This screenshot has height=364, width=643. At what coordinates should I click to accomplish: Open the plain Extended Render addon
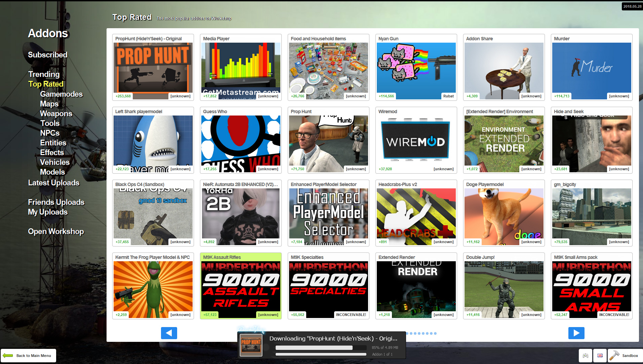tap(416, 286)
